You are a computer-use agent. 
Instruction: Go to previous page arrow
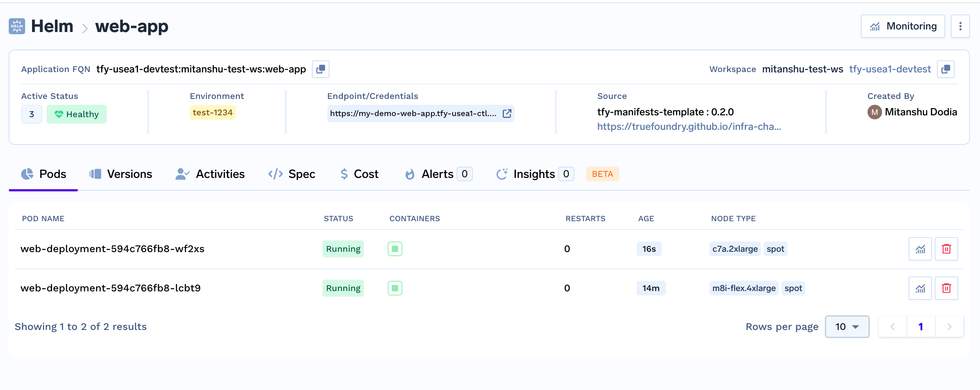tap(893, 327)
